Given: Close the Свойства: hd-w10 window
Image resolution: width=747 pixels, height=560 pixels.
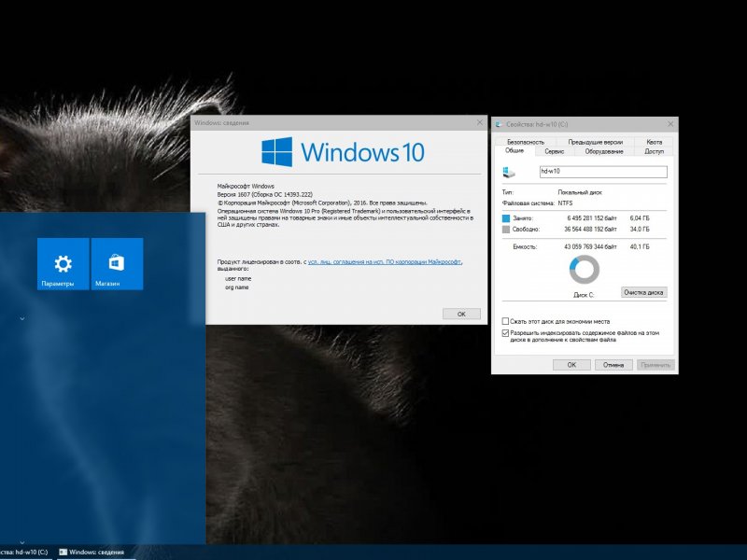Looking at the screenshot, I should click(x=670, y=124).
